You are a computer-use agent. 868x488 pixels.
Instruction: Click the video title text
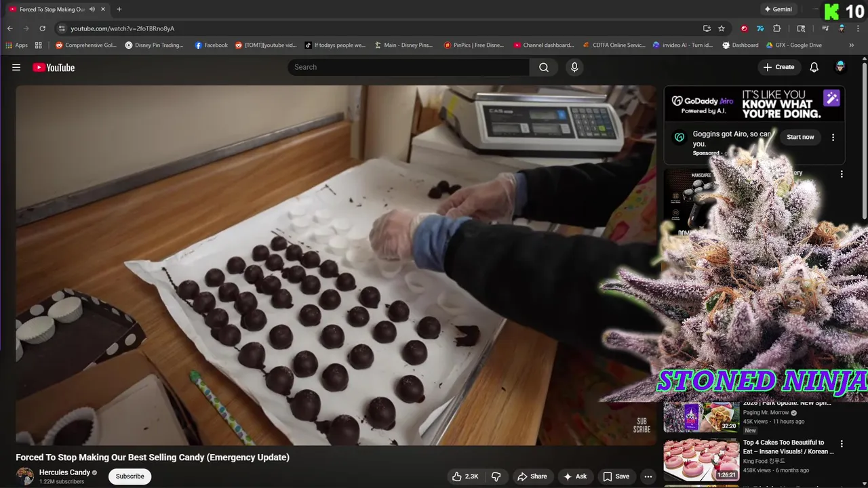pyautogui.click(x=153, y=457)
